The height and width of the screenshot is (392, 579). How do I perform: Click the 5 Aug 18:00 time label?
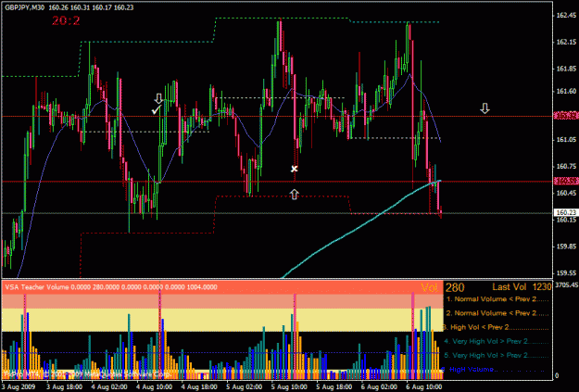click(335, 386)
